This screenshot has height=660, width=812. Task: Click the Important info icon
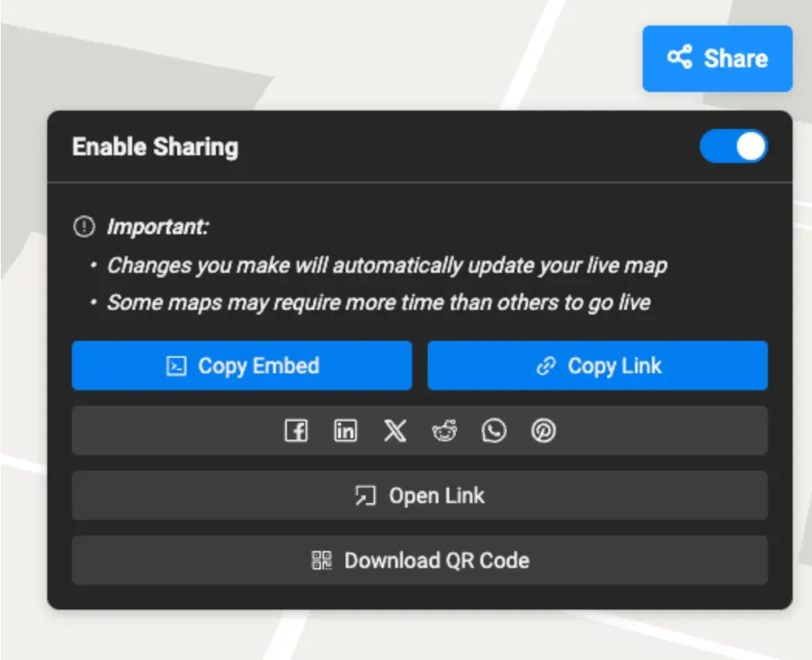pyautogui.click(x=84, y=226)
